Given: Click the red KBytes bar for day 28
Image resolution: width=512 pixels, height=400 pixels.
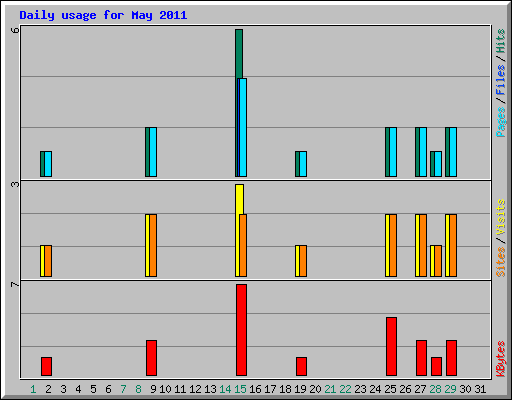Looking at the screenshot, I should click(436, 366).
